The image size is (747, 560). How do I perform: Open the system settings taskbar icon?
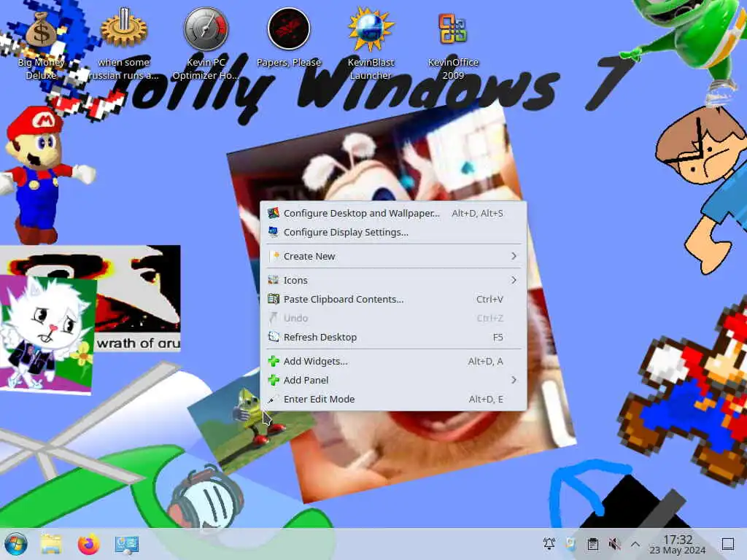(x=127, y=544)
